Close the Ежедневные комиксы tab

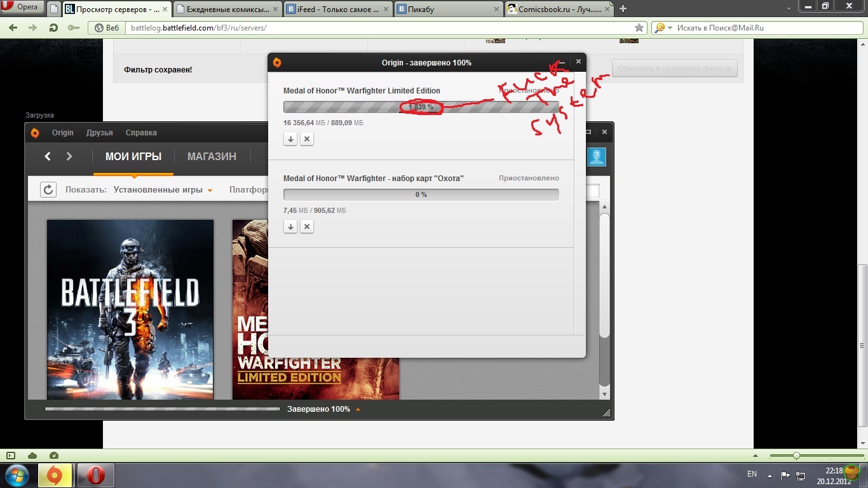tap(275, 9)
